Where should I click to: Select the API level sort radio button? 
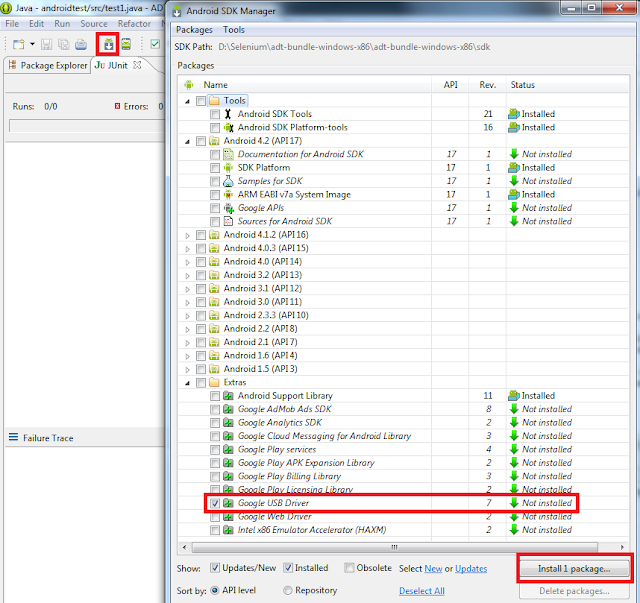pos(215,590)
